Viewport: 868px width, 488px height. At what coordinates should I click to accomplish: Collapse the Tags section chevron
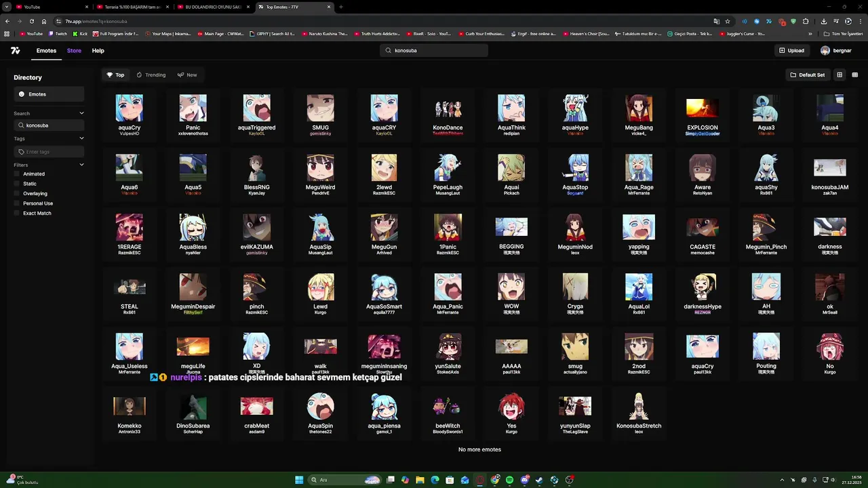pos(81,138)
